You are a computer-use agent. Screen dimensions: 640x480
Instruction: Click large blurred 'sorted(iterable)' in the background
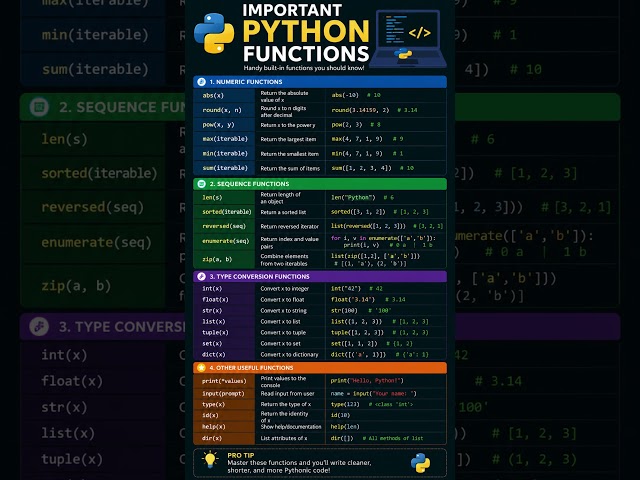(x=99, y=173)
